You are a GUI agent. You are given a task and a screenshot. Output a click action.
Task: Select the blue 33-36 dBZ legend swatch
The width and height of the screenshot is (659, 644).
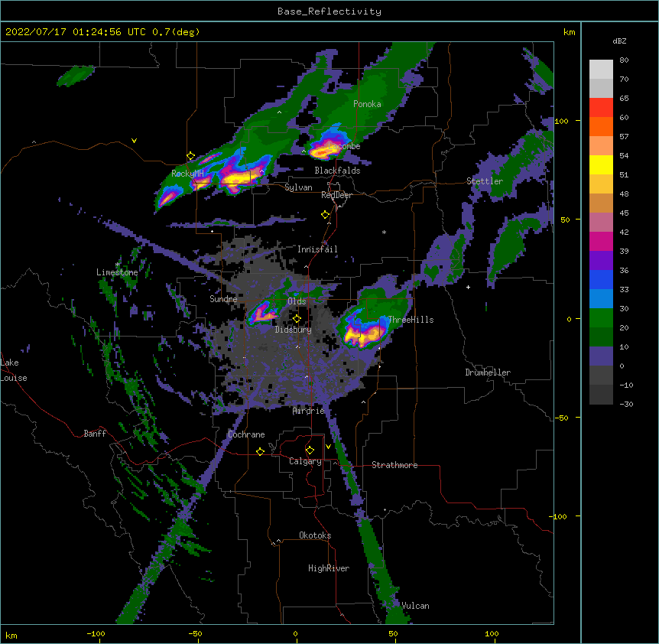[601, 279]
